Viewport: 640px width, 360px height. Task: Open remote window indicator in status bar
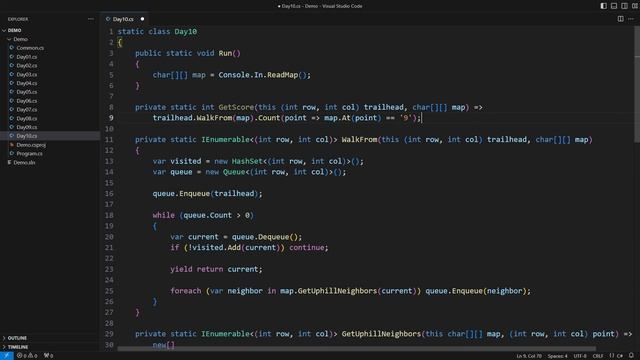pos(7,356)
